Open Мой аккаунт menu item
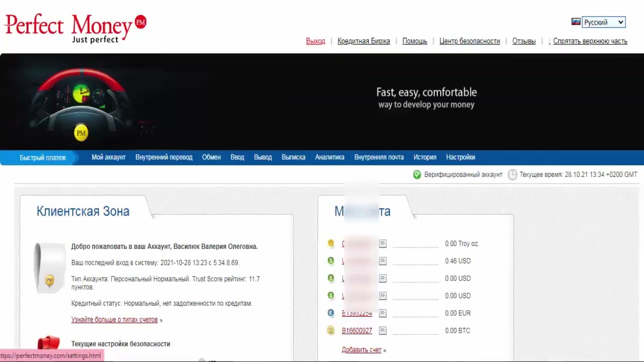644x362 pixels. [109, 157]
